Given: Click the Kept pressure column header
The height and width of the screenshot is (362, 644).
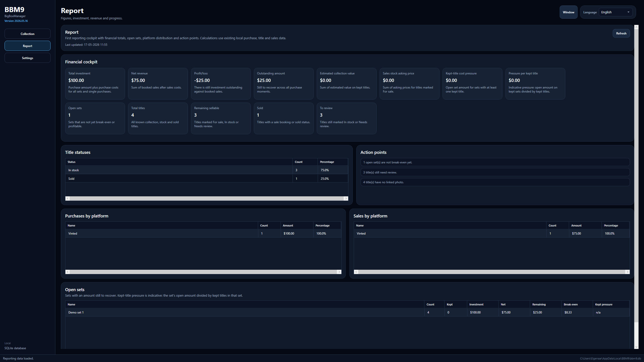Looking at the screenshot, I should click(611, 304).
